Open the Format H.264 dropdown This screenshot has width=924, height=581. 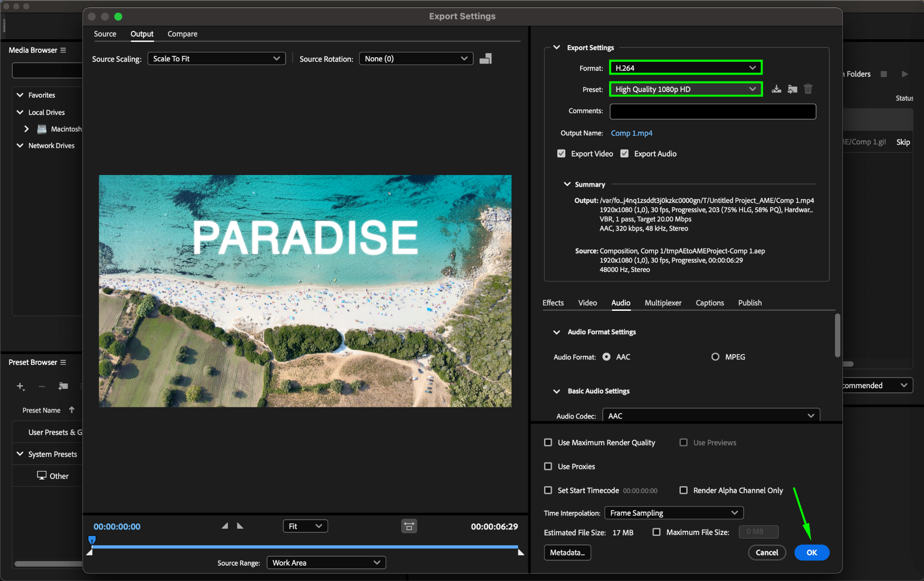[685, 68]
